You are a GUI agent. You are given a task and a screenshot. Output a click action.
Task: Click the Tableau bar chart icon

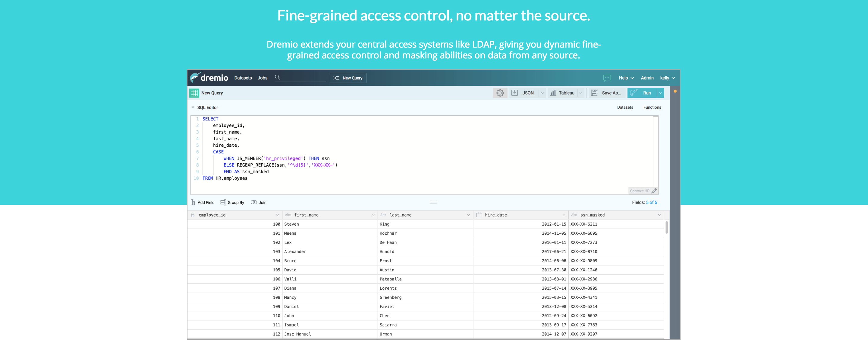point(553,93)
